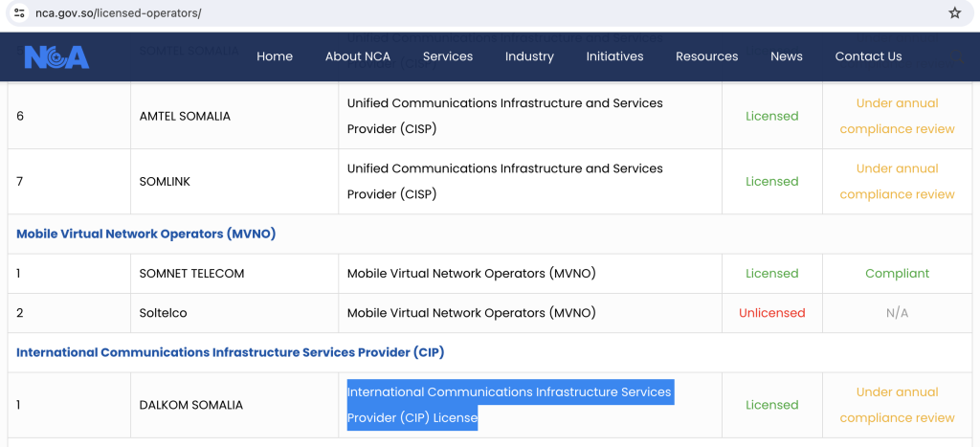The image size is (980, 447).
Task: Click MVNO license type in SOMNET TELECOM row
Action: click(x=471, y=273)
